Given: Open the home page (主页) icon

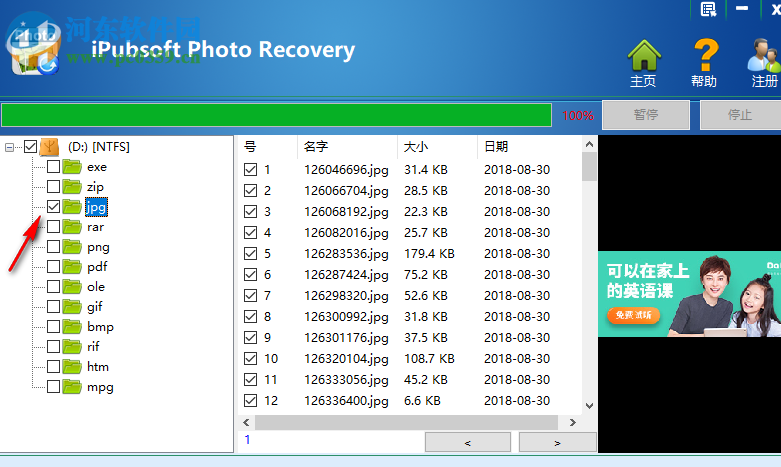Looking at the screenshot, I should (x=644, y=55).
